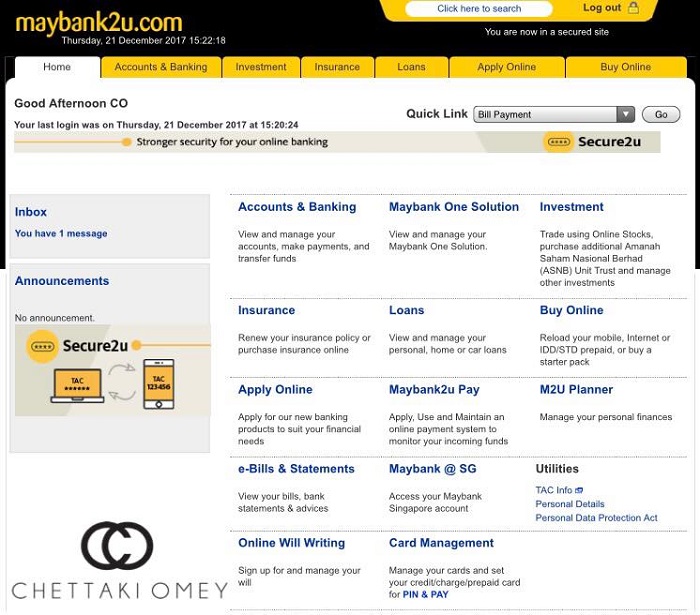Click the Log out padlock icon
The image size is (700, 615).
(x=633, y=8)
